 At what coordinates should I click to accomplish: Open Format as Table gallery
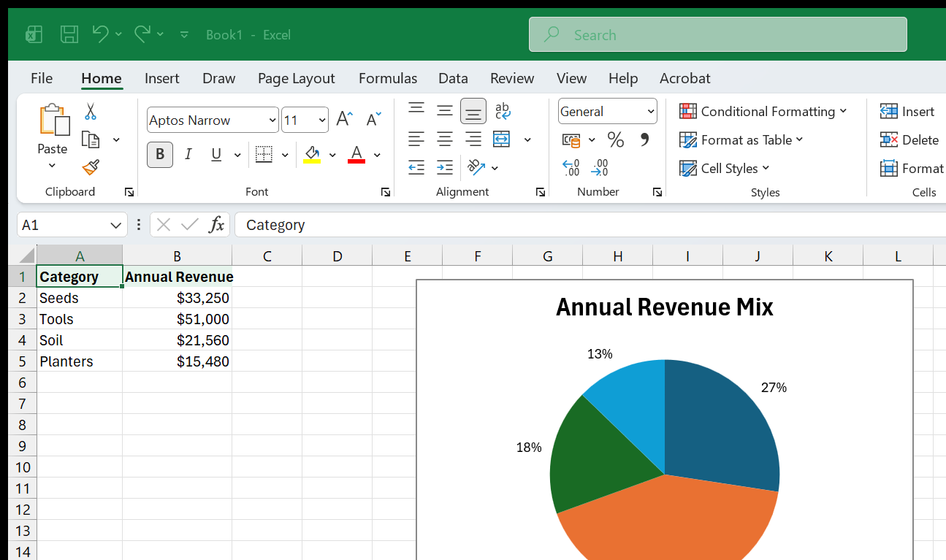click(741, 139)
